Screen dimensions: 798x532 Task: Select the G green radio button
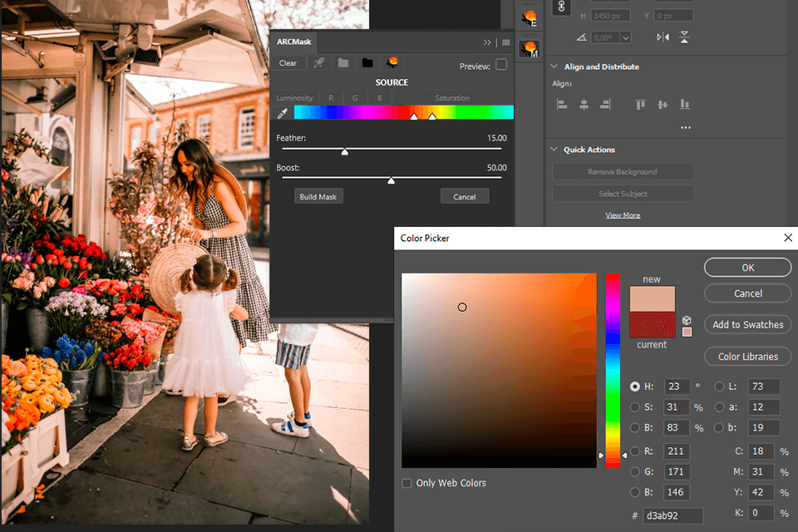pos(634,472)
